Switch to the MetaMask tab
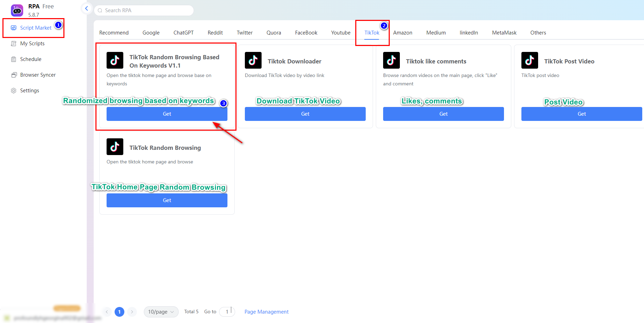Screen dimensions: 644x323 click(x=504, y=33)
